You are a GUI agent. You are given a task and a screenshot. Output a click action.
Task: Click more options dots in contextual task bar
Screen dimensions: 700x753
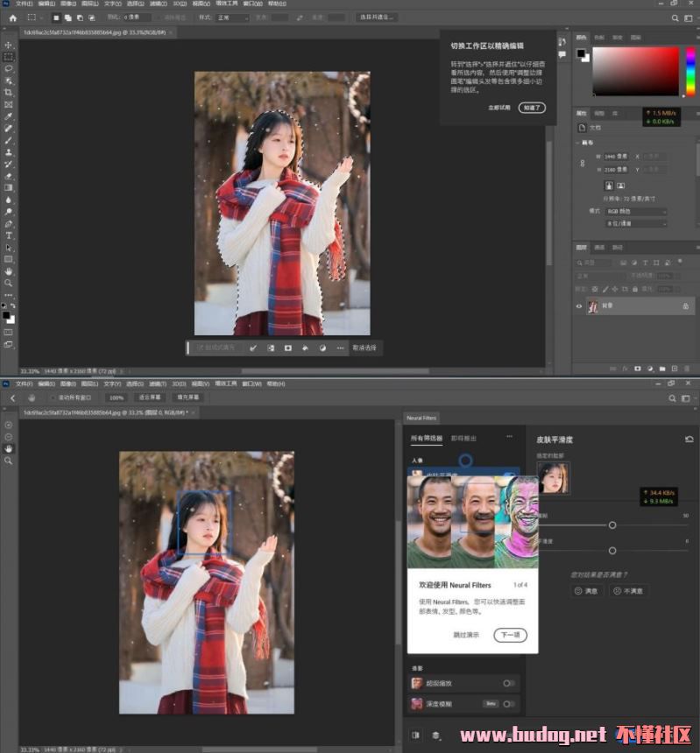pyautogui.click(x=340, y=348)
